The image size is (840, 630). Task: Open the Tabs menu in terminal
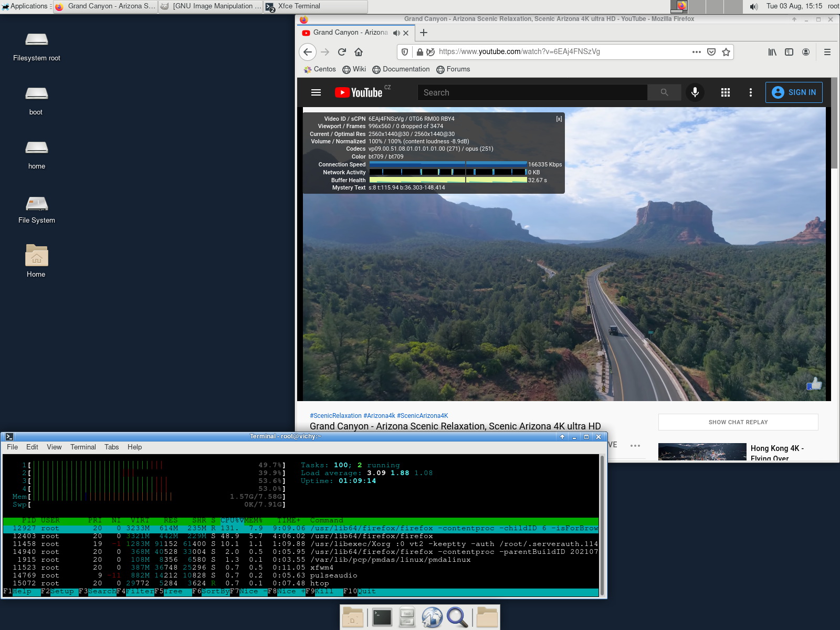coord(111,447)
